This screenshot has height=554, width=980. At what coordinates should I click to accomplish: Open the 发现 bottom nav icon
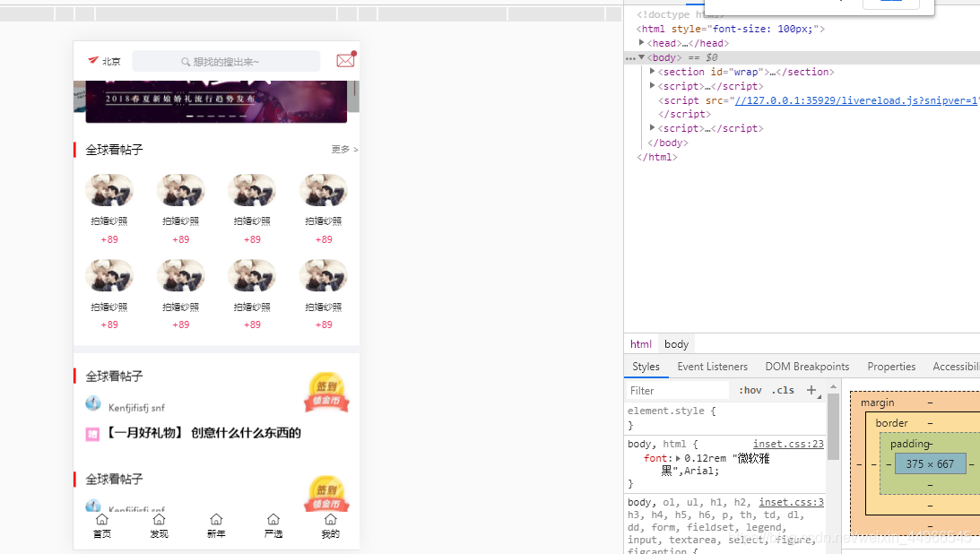point(159,520)
